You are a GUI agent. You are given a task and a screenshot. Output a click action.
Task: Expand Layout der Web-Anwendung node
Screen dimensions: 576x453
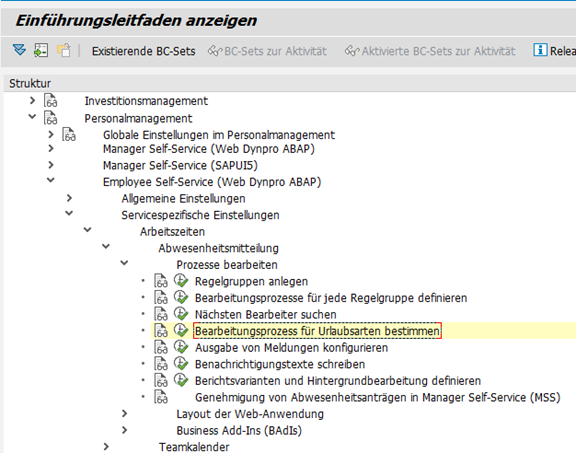(x=125, y=413)
